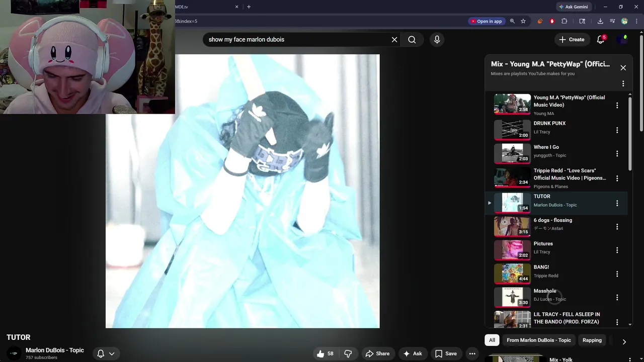The width and height of the screenshot is (644, 362).
Task: Click the search magnifier button
Action: point(412,40)
